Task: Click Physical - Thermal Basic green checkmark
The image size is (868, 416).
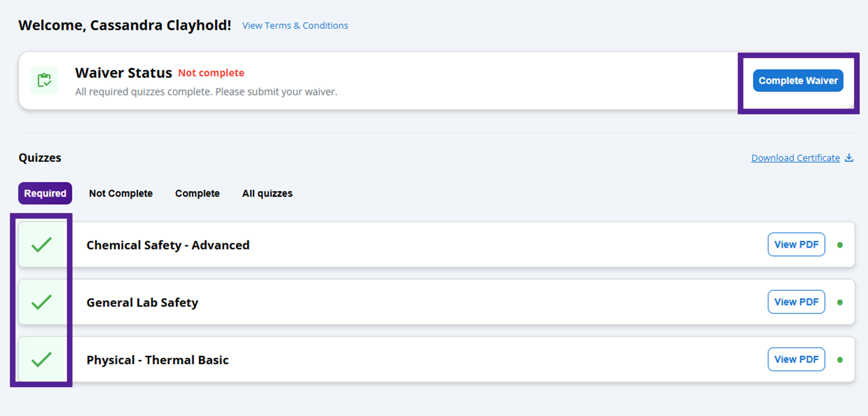Action: point(41,359)
